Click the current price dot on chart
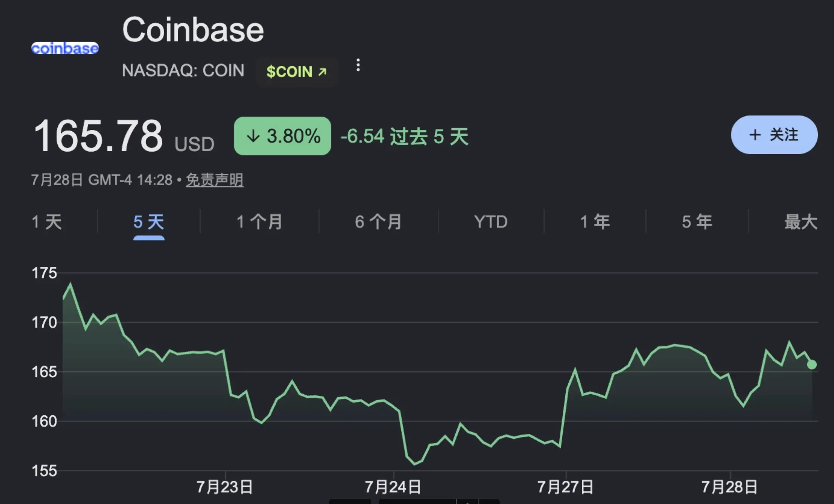834x504 pixels. pos(812,364)
